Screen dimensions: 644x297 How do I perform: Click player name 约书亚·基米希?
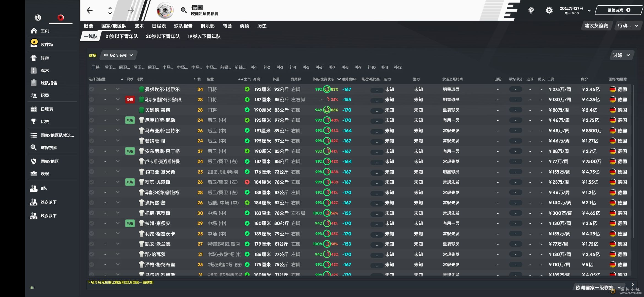pos(160,172)
